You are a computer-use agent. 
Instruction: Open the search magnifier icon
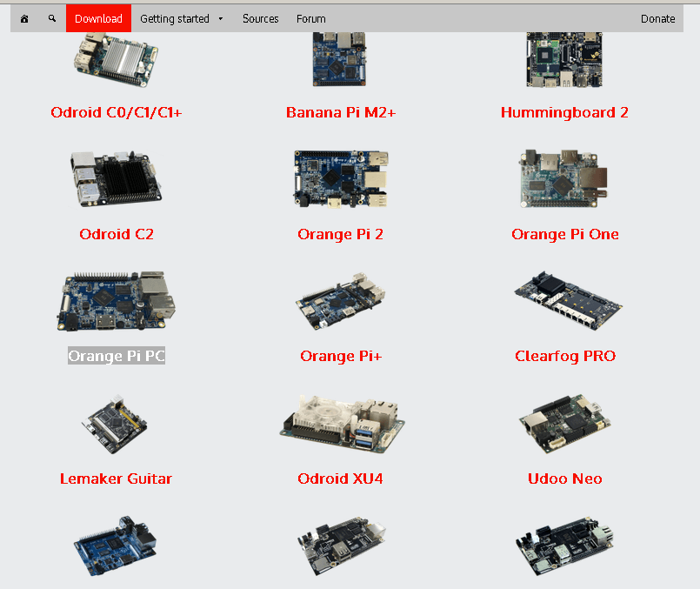tap(52, 18)
